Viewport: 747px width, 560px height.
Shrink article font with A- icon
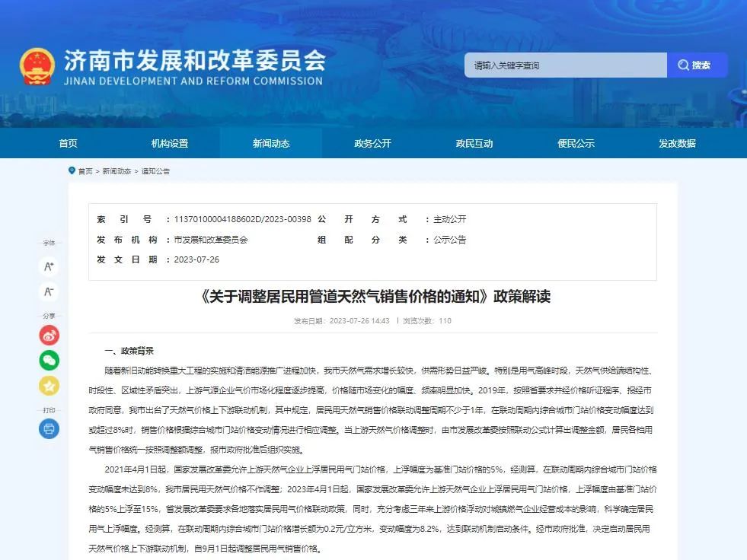point(48,291)
